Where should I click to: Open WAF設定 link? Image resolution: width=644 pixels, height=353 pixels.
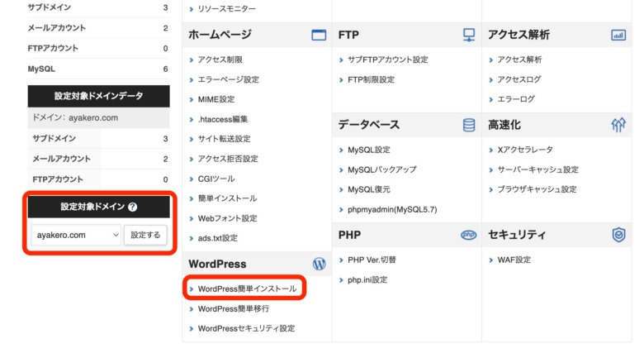(514, 260)
